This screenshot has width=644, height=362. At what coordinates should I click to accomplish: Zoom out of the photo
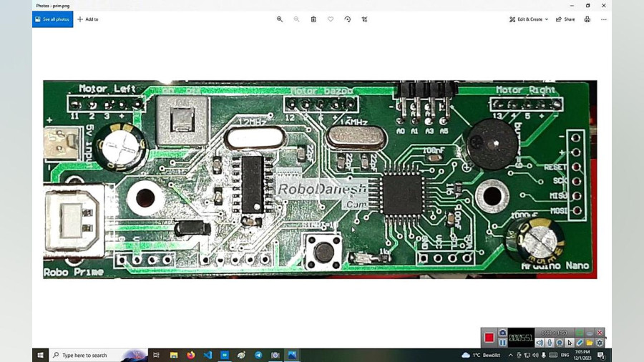(296, 19)
